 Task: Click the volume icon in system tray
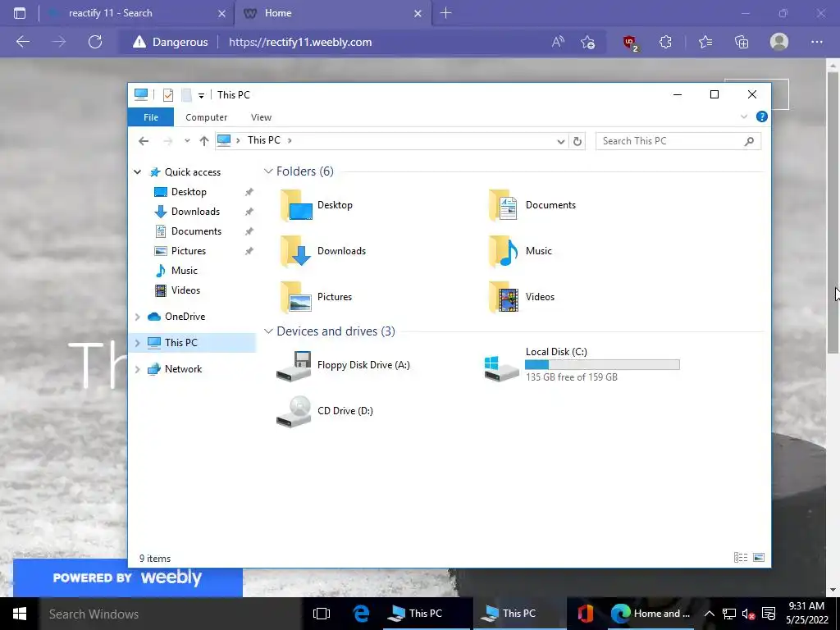coord(748,614)
